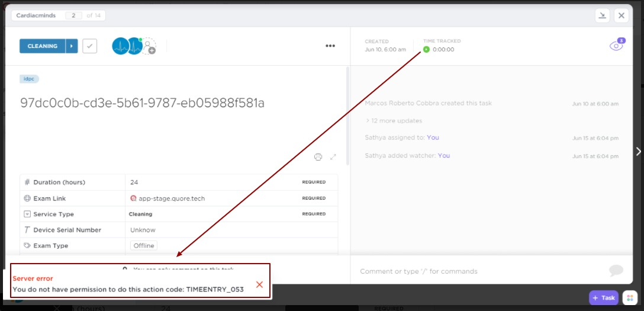Click the task position number field 2
The width and height of the screenshot is (644, 311).
coord(74,15)
